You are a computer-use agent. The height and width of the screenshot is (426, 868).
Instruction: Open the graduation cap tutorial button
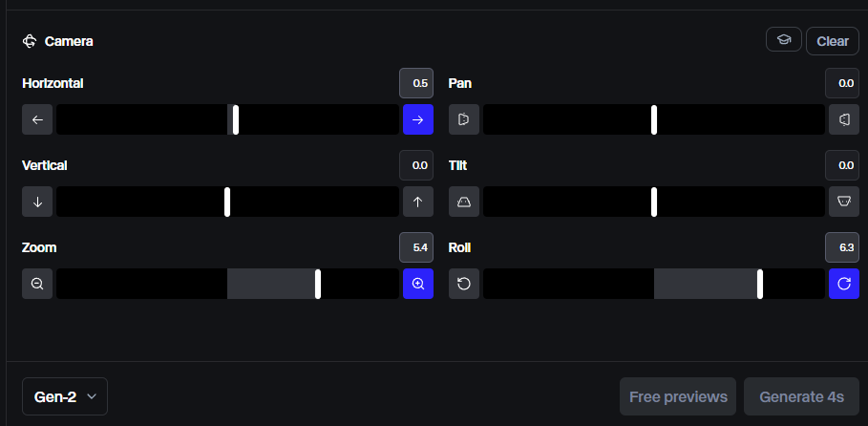pyautogui.click(x=784, y=39)
